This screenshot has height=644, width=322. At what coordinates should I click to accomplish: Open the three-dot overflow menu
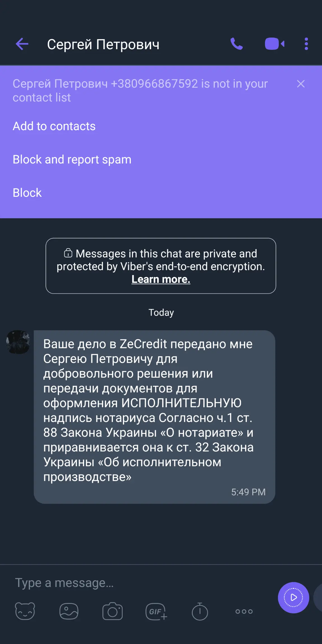pyautogui.click(x=306, y=44)
